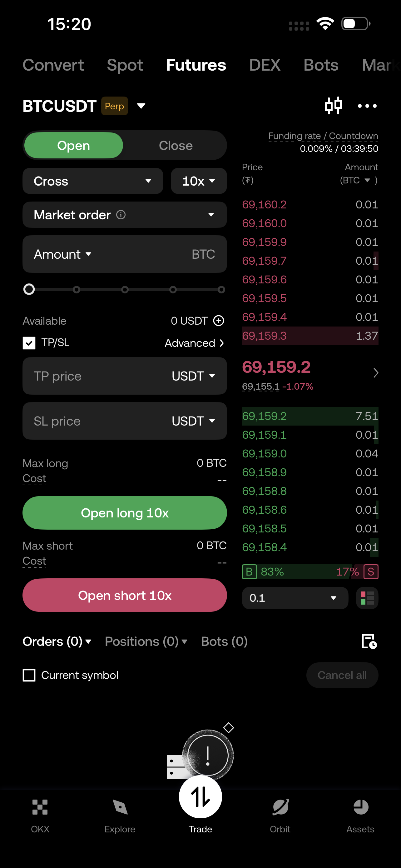Select the Positions (0) tab
This screenshot has width=401, height=868.
[x=146, y=641]
